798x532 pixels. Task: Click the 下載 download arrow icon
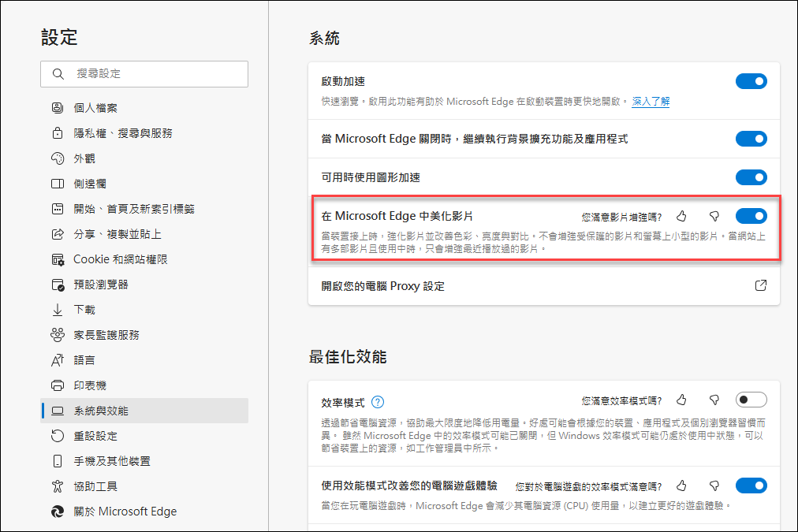[x=58, y=310]
